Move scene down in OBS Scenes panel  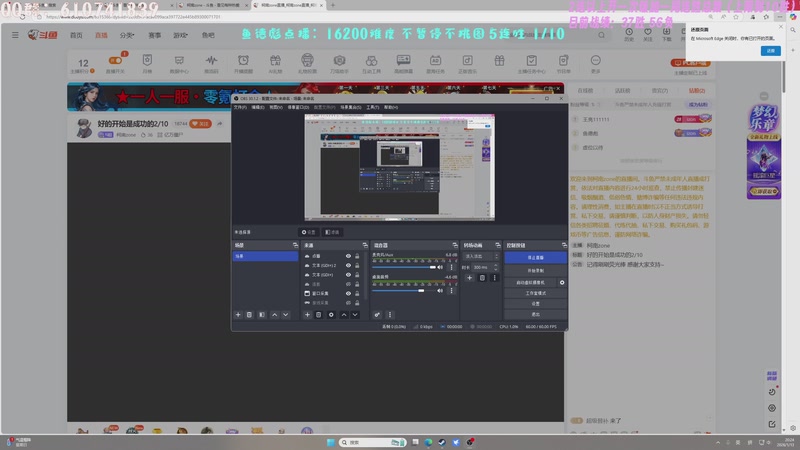[286, 315]
